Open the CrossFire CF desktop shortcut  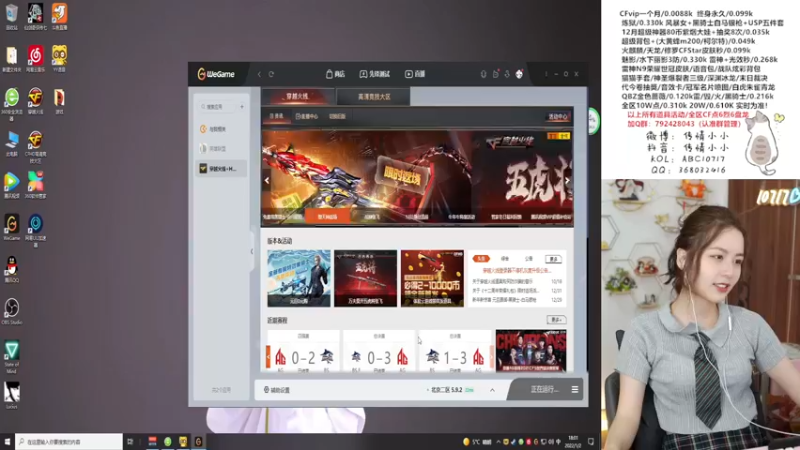[x=35, y=101]
